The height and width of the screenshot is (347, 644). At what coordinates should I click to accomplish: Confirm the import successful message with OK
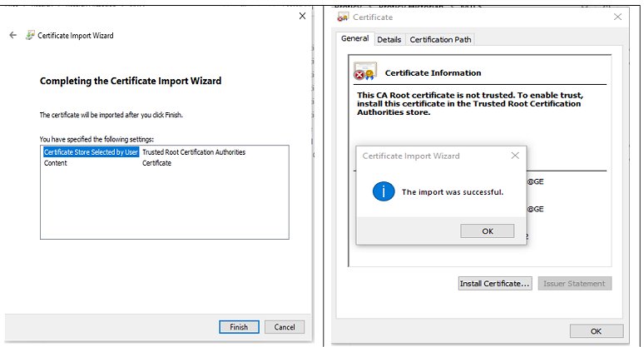pos(487,231)
